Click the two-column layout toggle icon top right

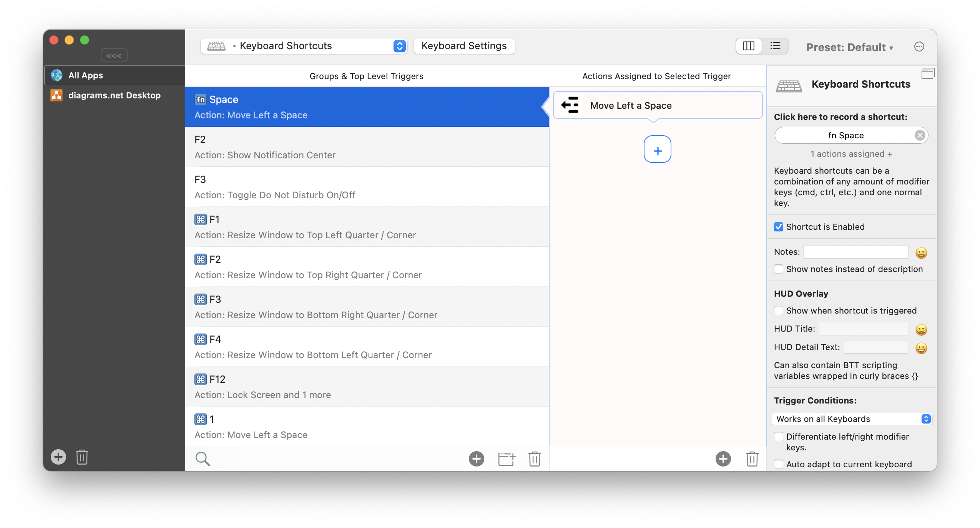pyautogui.click(x=750, y=45)
